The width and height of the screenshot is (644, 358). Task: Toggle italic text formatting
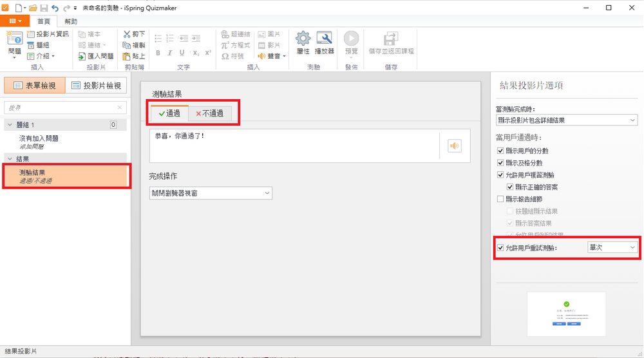[169, 53]
